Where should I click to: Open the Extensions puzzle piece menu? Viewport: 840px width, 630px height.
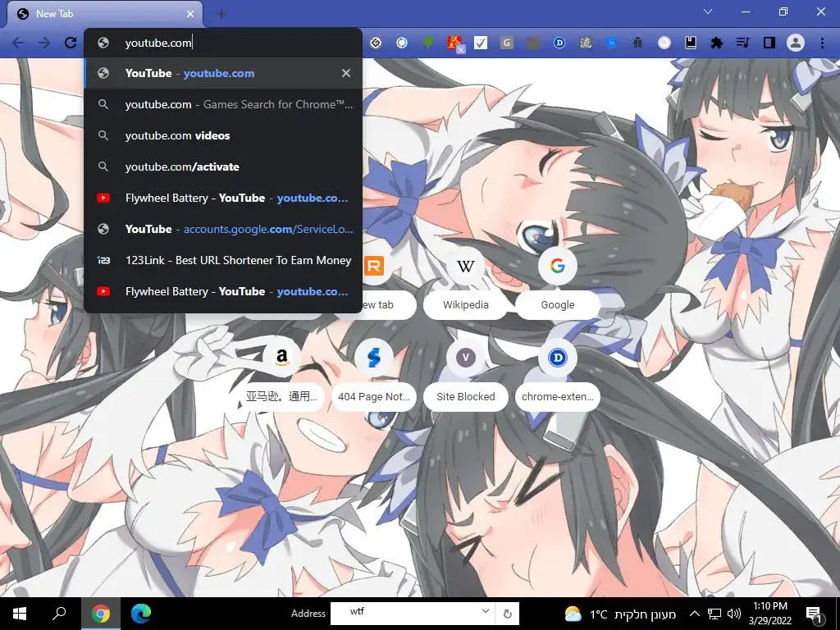(x=717, y=43)
